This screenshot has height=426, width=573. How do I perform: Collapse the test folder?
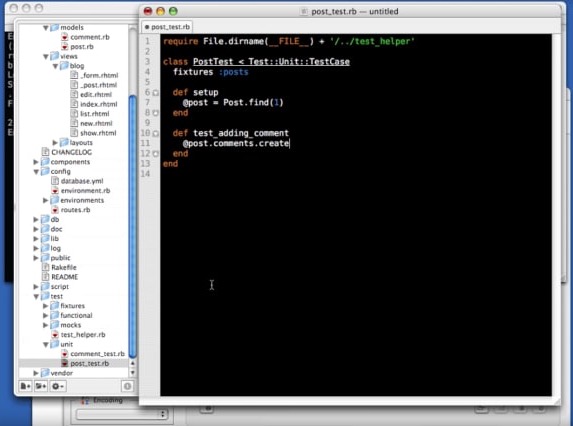pos(36,297)
